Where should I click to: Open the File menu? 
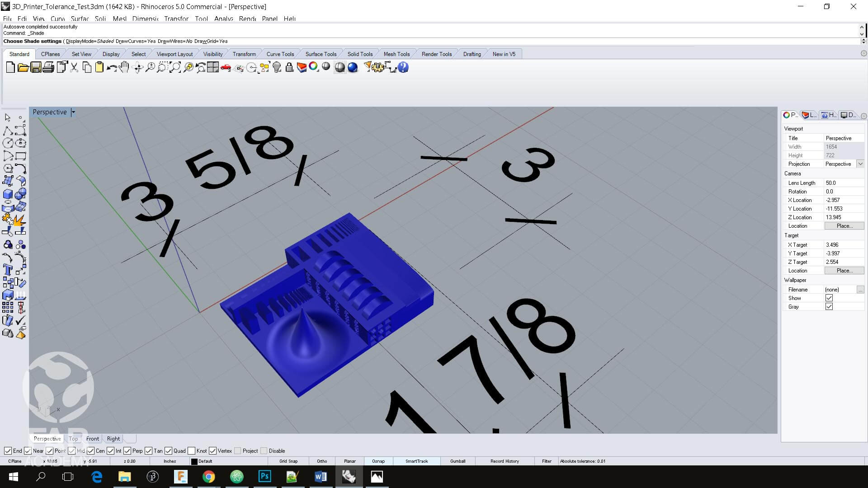7,19
